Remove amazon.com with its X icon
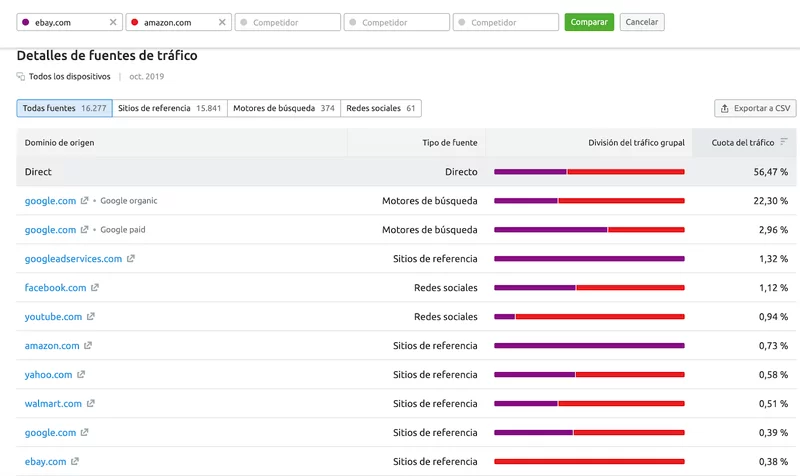 pyautogui.click(x=222, y=22)
